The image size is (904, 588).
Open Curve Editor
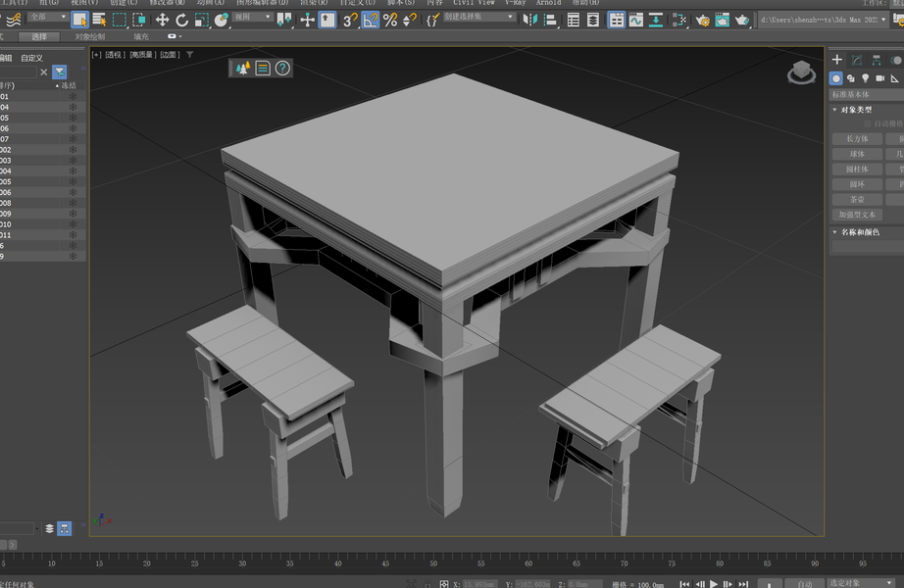(636, 21)
